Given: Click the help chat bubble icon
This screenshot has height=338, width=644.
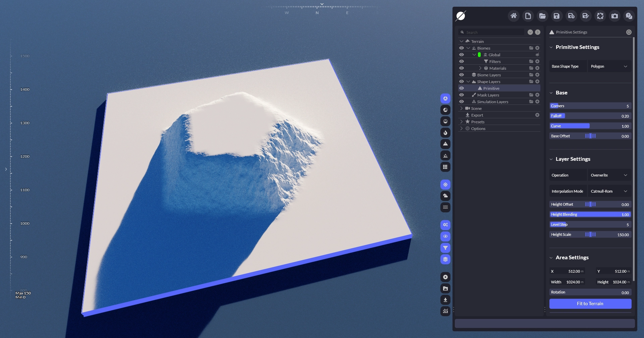Looking at the screenshot, I should coord(629,16).
